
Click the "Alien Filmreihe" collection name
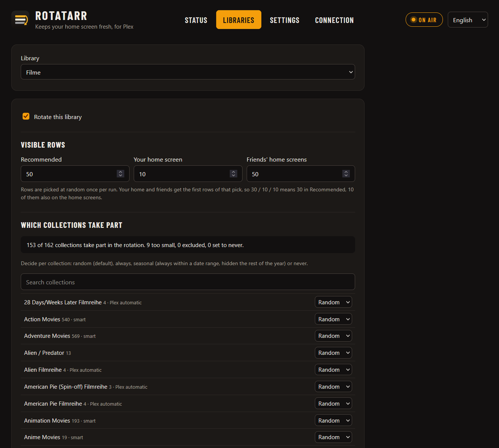[x=43, y=370]
